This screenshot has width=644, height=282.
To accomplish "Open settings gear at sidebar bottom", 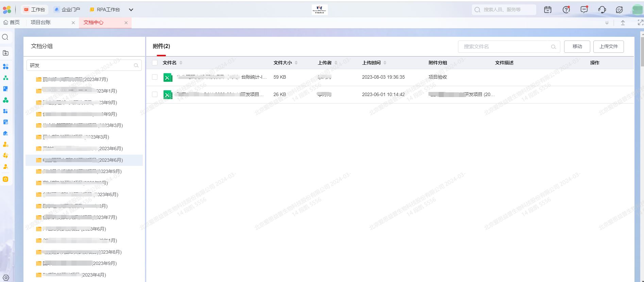I will tap(6, 278).
